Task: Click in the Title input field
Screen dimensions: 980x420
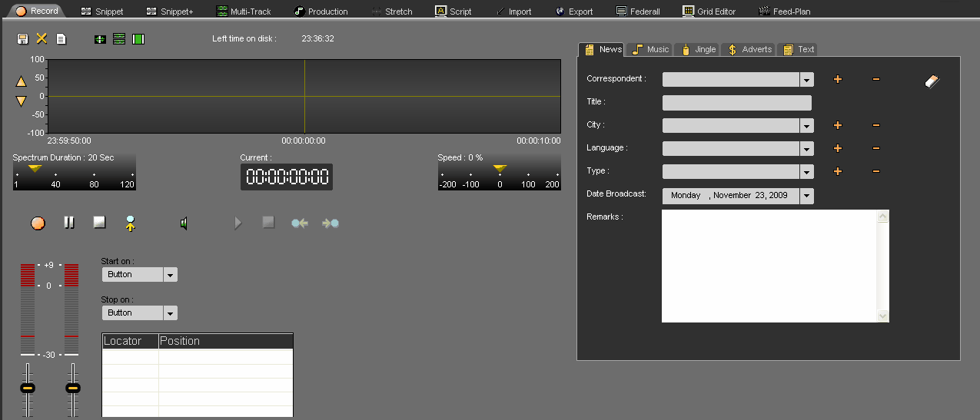Action: [x=736, y=103]
